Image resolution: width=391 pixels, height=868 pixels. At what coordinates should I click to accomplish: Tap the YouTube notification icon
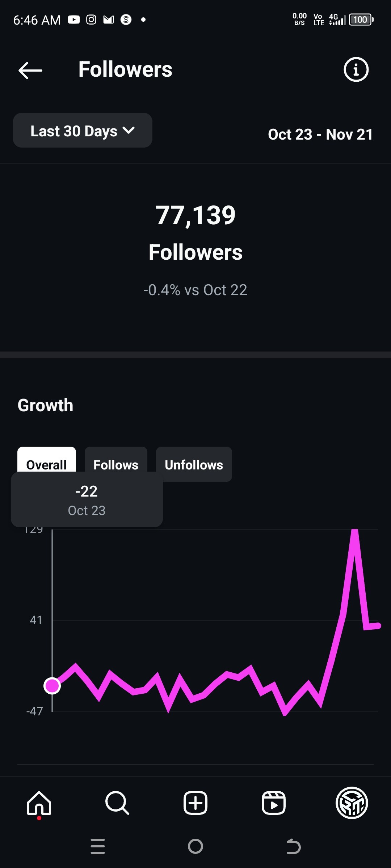tap(74, 20)
